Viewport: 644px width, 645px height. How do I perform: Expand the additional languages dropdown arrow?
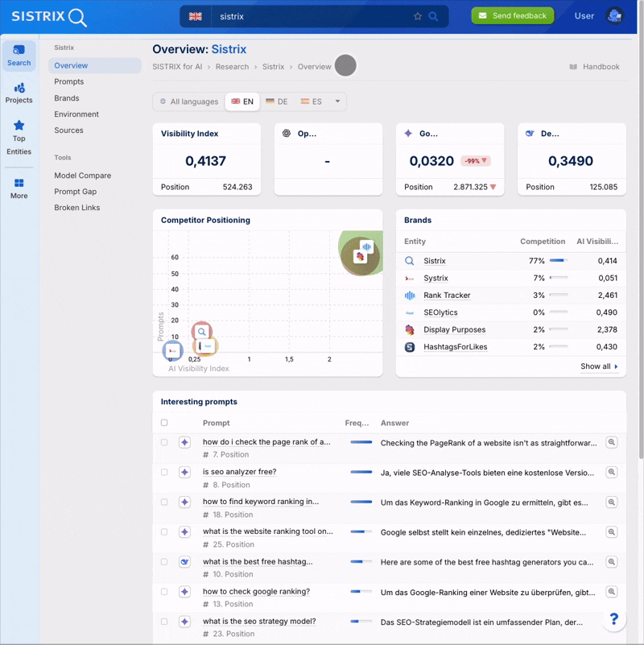pyautogui.click(x=337, y=101)
